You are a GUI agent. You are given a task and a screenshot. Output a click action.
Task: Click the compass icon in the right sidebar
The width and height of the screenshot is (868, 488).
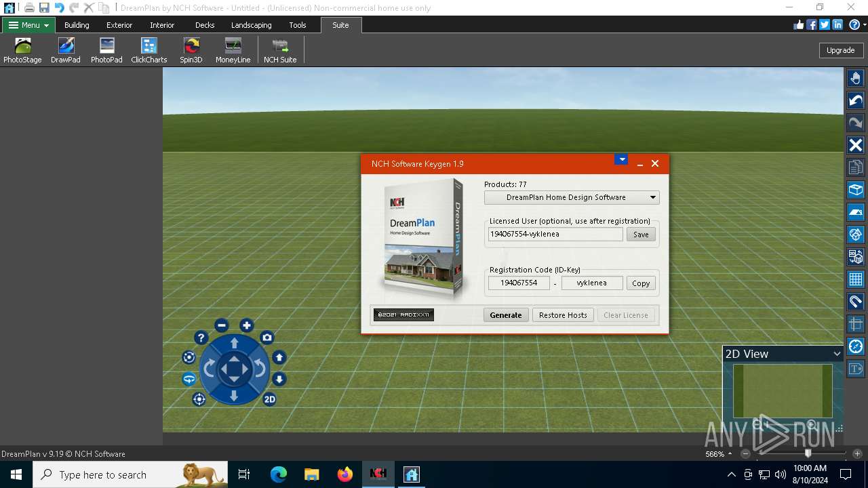coord(856,346)
